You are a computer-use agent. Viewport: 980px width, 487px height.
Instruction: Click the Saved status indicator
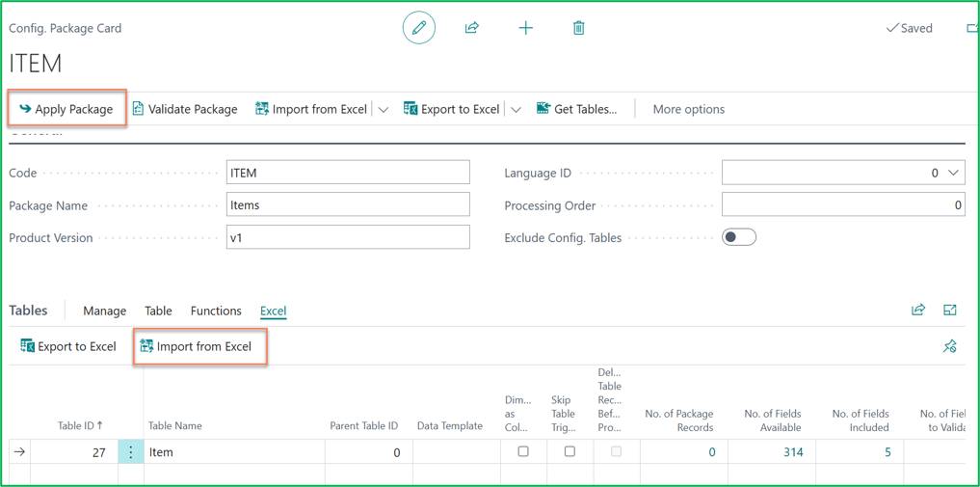910,28
